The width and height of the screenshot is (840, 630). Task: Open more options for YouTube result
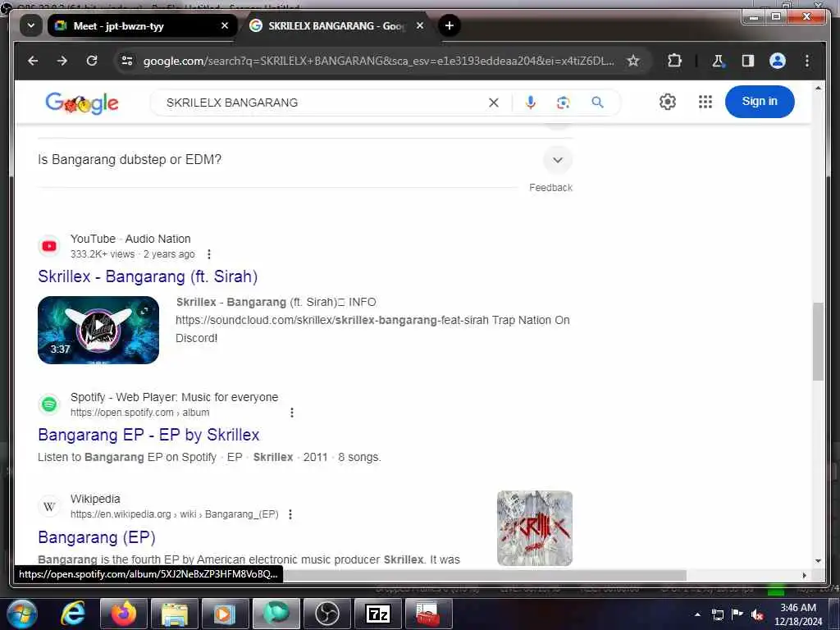[209, 254]
